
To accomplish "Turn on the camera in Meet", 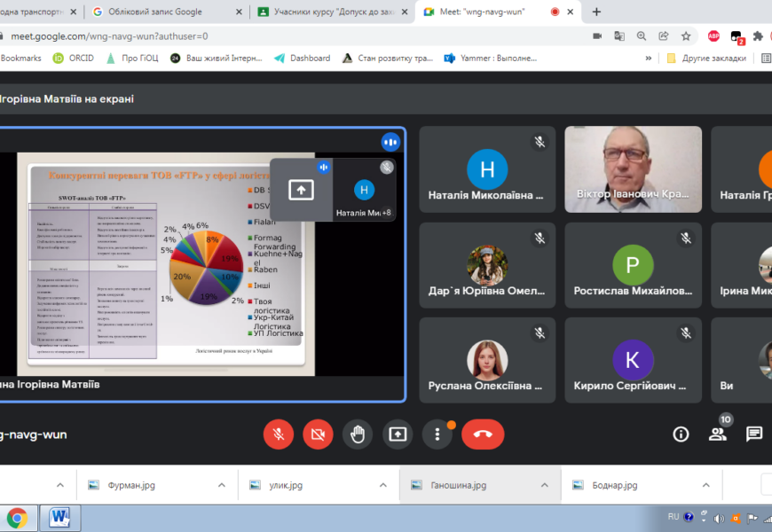I will (318, 434).
